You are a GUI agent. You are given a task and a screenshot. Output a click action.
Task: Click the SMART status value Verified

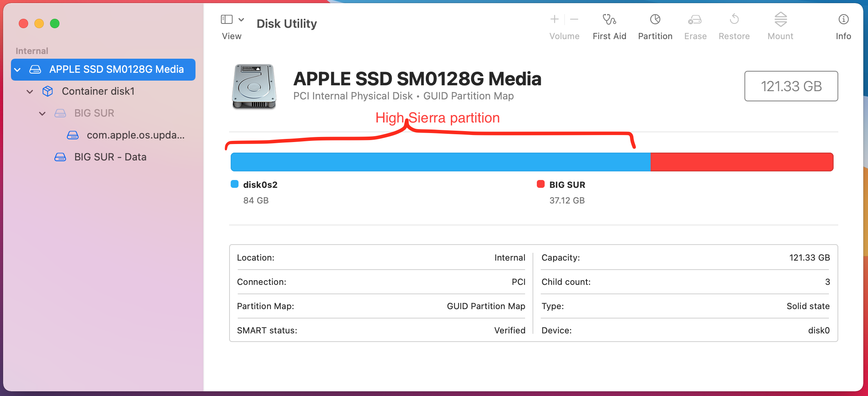(510, 330)
